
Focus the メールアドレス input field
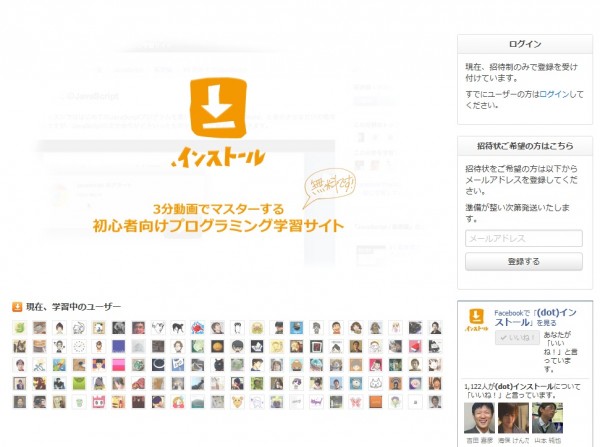click(524, 238)
